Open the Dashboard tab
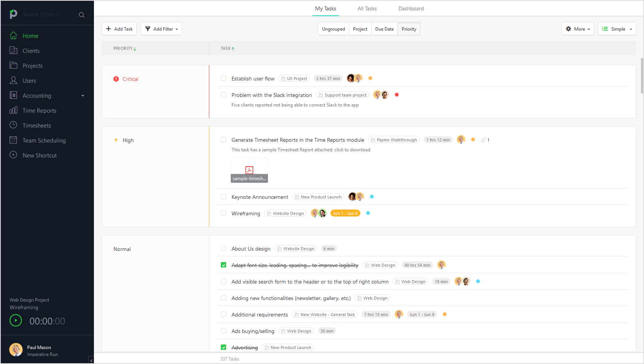The width and height of the screenshot is (644, 364). tap(411, 8)
